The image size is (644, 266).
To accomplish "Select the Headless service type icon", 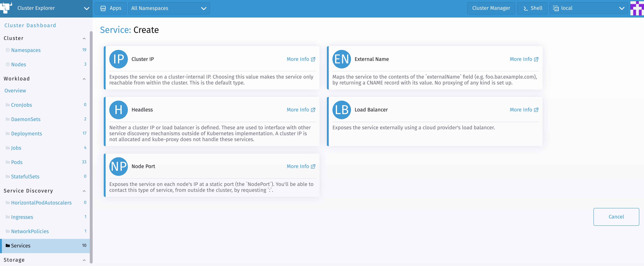I will 119,110.
